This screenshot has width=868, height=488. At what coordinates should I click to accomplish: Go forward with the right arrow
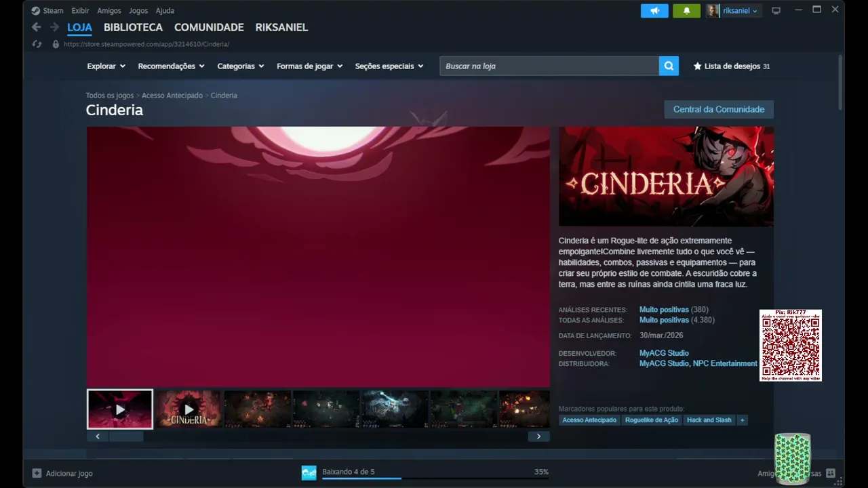pos(55,27)
